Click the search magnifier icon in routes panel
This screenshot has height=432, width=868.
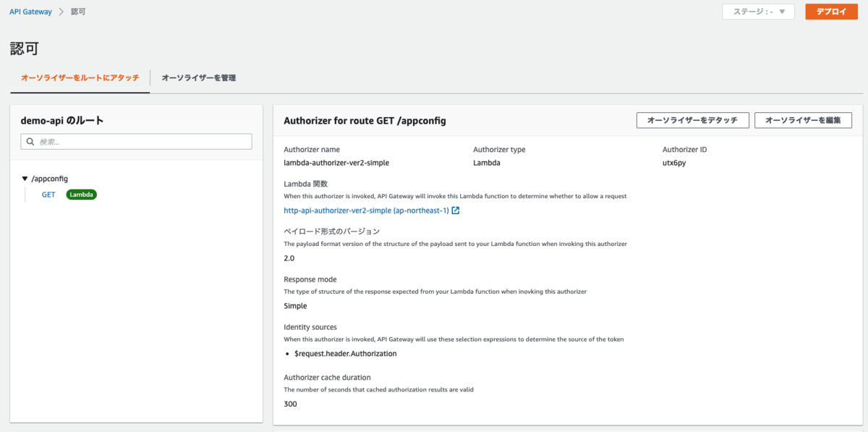(x=30, y=142)
